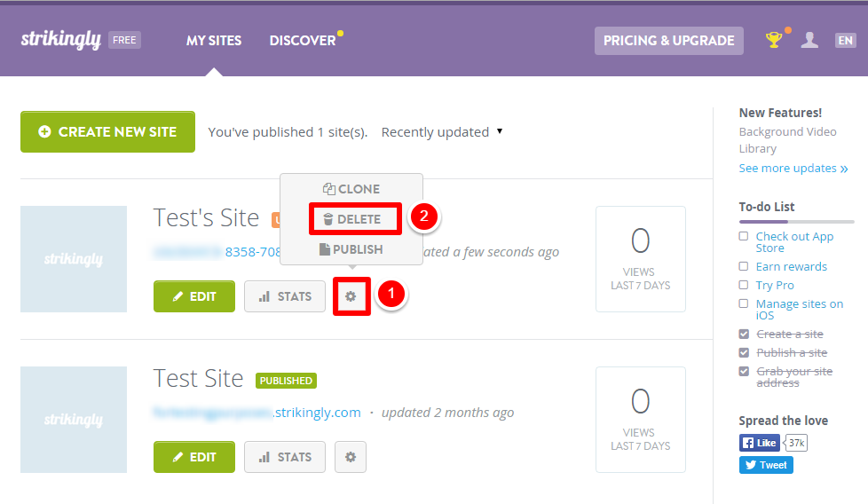Open the Test's Site URL link
Image resolution: width=868 pixels, height=504 pixels.
[x=217, y=252]
